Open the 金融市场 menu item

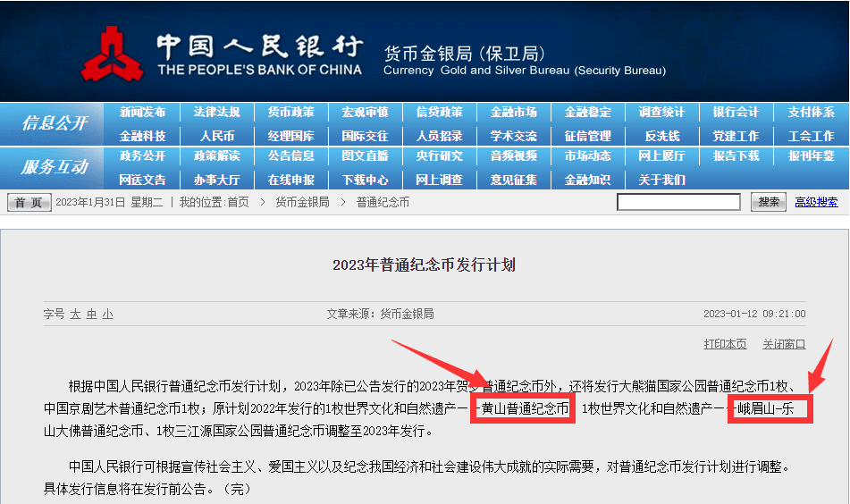pos(514,113)
